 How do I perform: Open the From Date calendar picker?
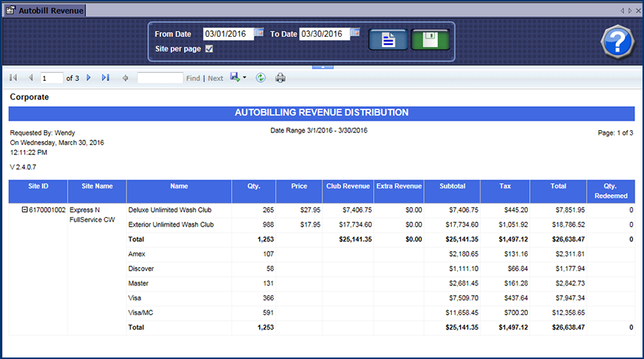pyautogui.click(x=259, y=33)
